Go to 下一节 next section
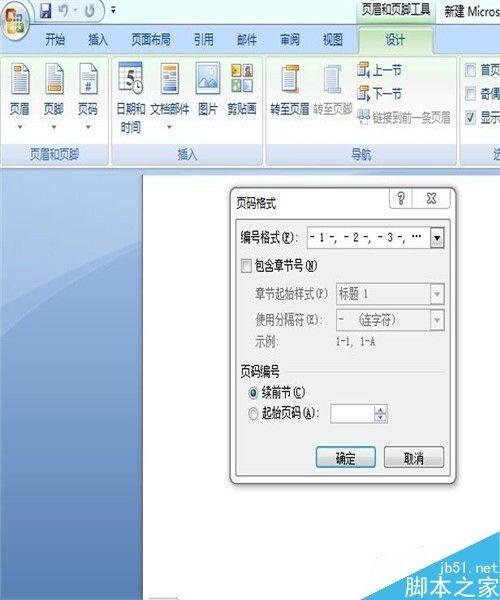This screenshot has height=600, width=500. coord(379,93)
